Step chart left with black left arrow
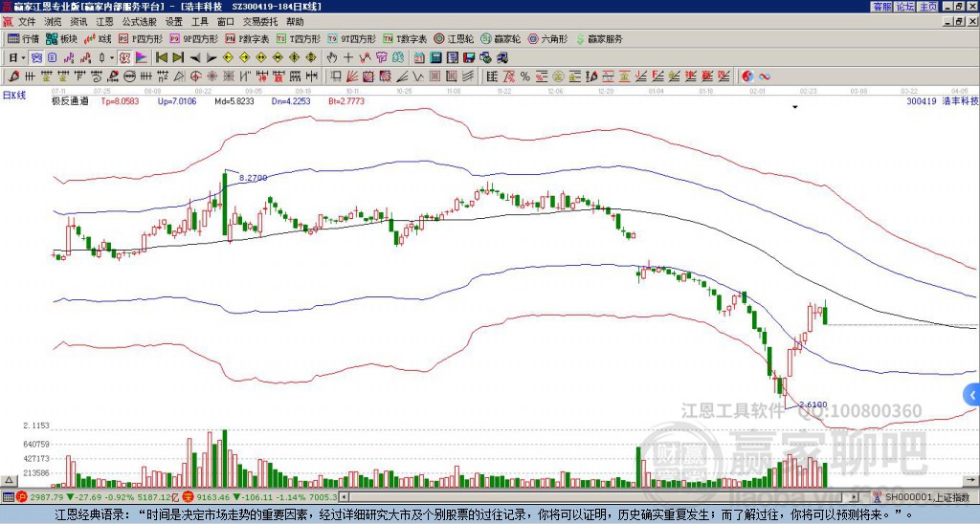 tap(195, 58)
